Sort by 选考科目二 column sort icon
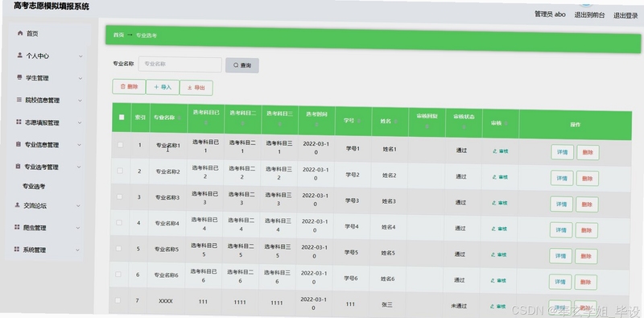 (x=242, y=123)
